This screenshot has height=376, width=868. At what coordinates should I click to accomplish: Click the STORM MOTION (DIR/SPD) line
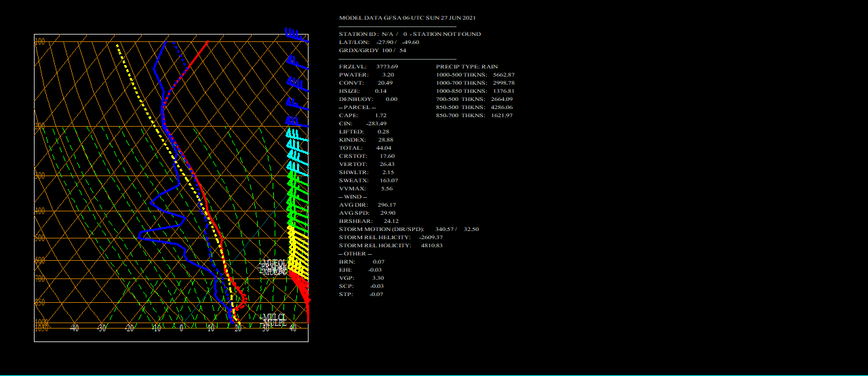409,229
